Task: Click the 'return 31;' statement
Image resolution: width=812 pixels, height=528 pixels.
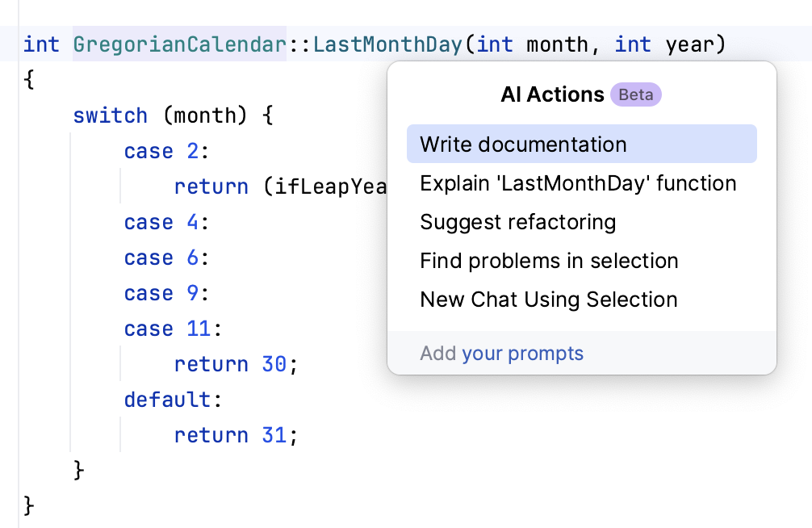Action: (235, 435)
